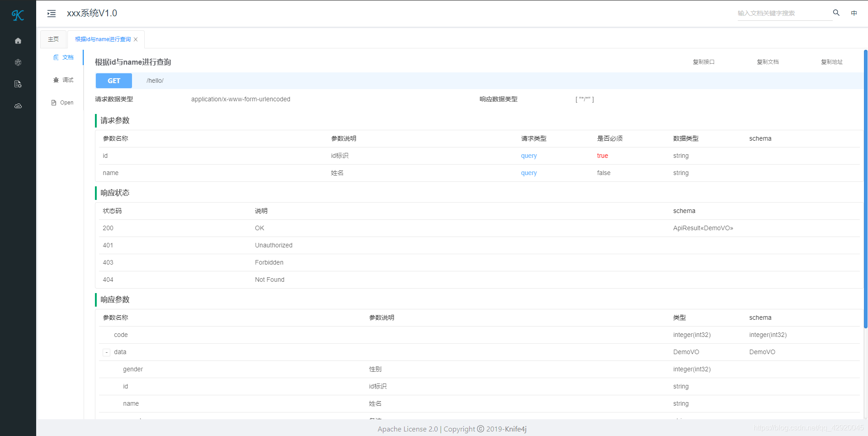Click 复制文档 button
Screen dimensions: 868x436
point(768,62)
